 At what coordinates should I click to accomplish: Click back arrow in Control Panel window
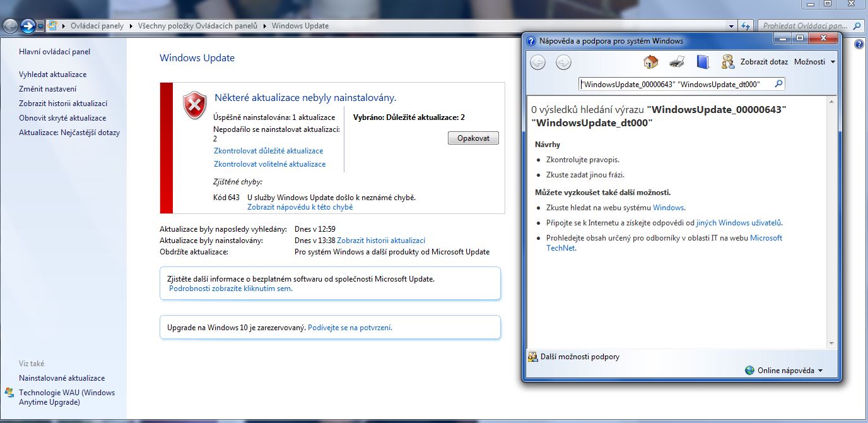coord(10,26)
